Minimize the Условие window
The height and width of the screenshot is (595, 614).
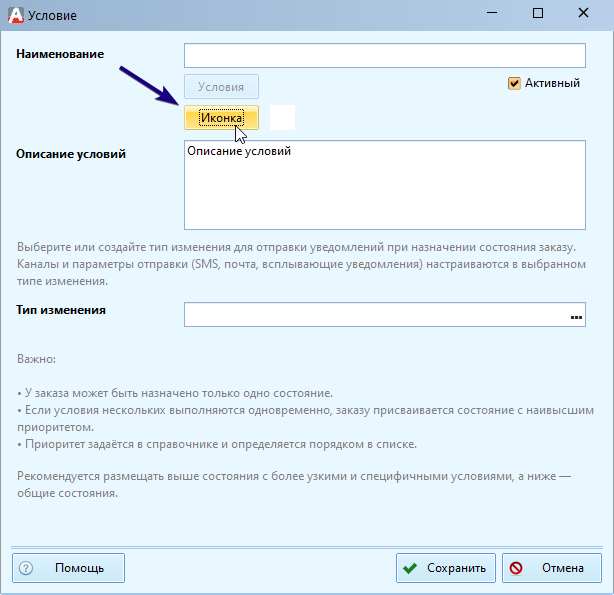pos(492,13)
